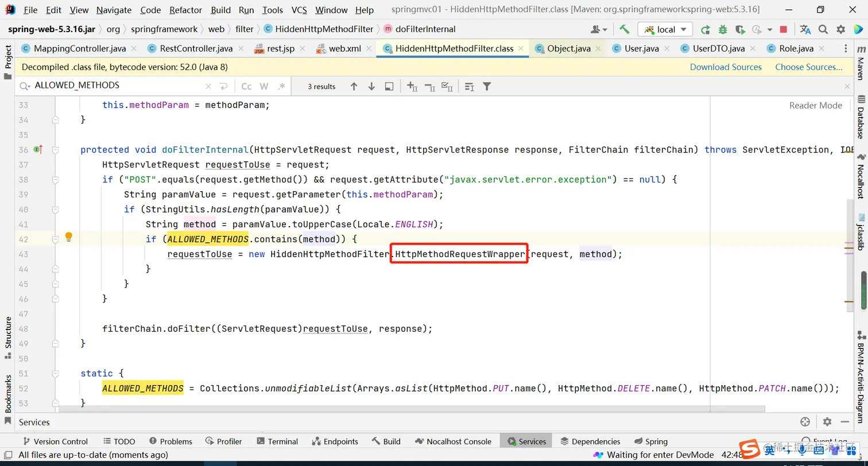Click the Services panel crosshair icon
This screenshot has height=466, width=868.
pos(805,422)
